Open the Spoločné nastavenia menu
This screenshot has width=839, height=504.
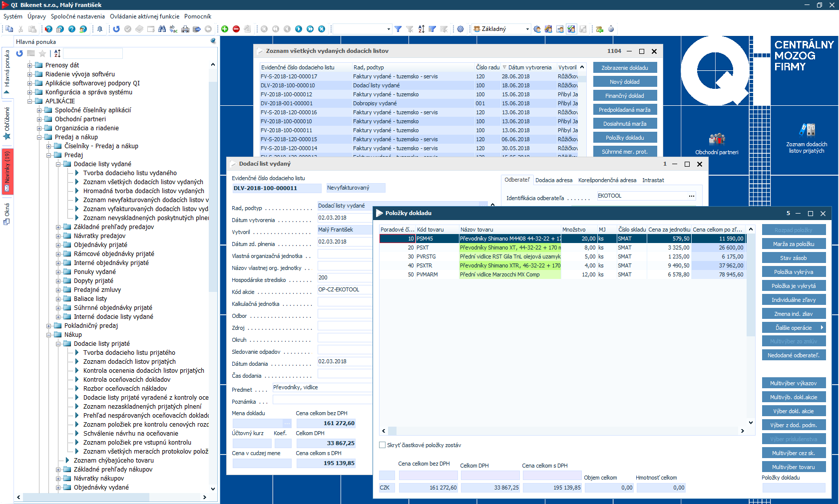pos(77,16)
